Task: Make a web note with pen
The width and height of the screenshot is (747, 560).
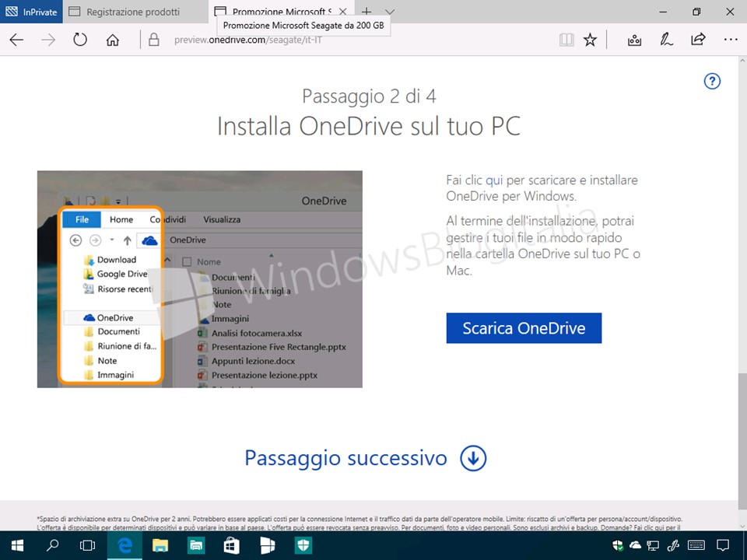Action: point(666,40)
